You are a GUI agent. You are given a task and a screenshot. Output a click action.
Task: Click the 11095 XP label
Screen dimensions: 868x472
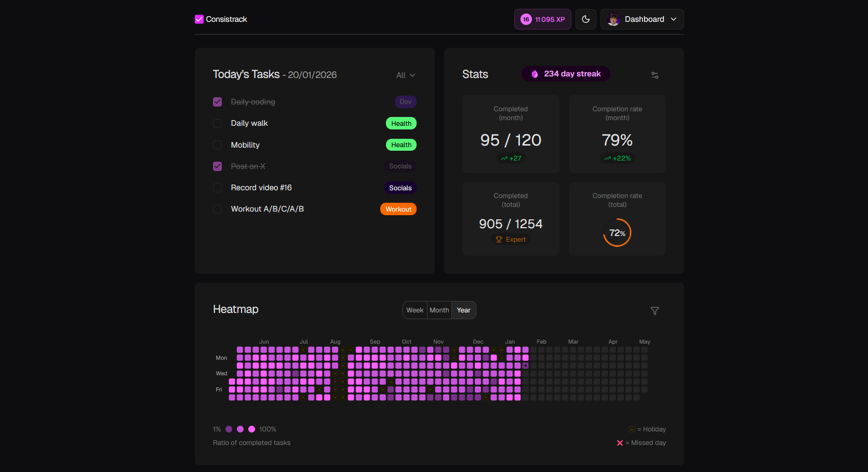[x=550, y=20]
